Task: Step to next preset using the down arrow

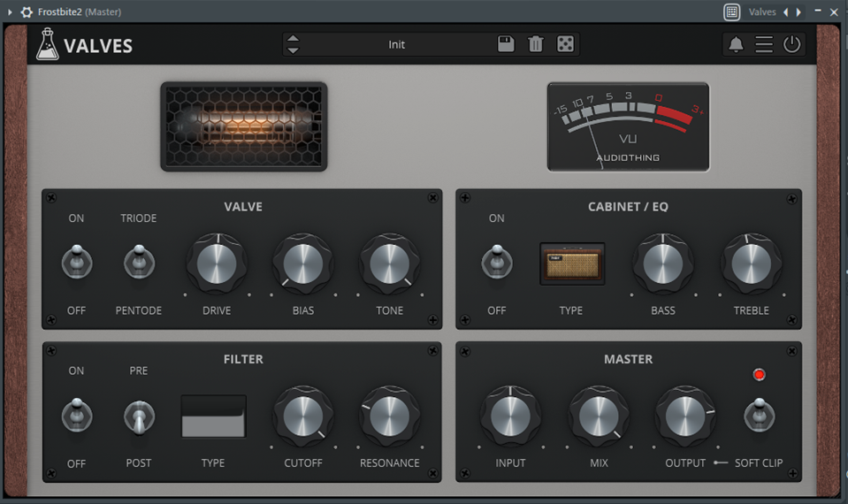Action: (x=293, y=50)
